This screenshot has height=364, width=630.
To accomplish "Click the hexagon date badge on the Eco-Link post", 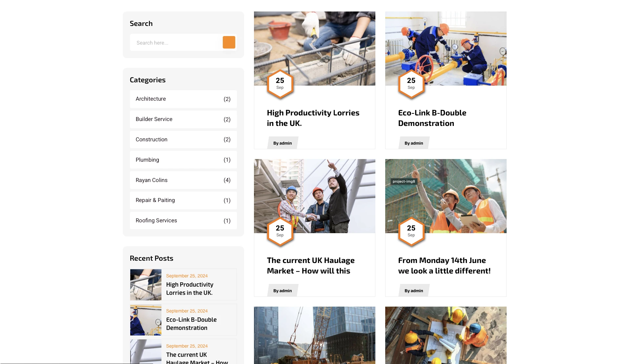I will pyautogui.click(x=411, y=84).
